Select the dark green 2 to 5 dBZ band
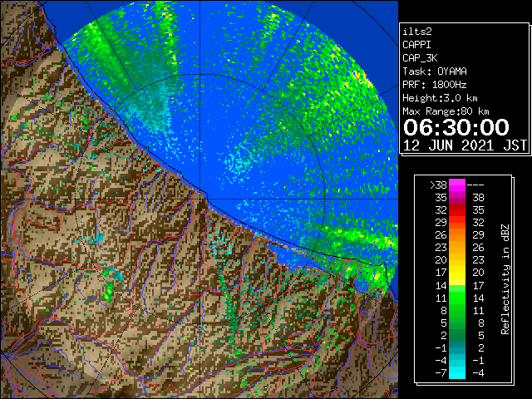Image resolution: width=532 pixels, height=399 pixels. (x=457, y=335)
